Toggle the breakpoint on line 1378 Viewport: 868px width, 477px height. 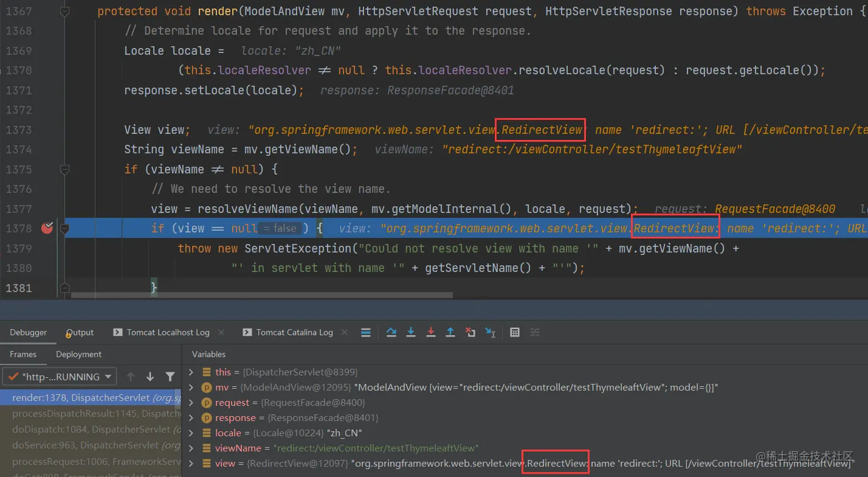[x=47, y=228]
